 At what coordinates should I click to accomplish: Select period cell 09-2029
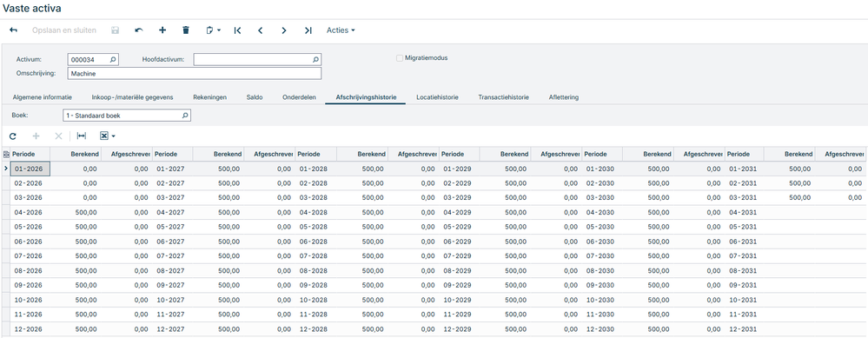(459, 285)
